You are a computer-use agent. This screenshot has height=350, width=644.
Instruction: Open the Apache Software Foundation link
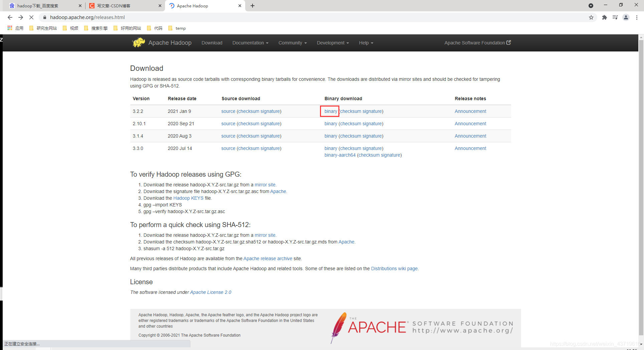coord(478,43)
